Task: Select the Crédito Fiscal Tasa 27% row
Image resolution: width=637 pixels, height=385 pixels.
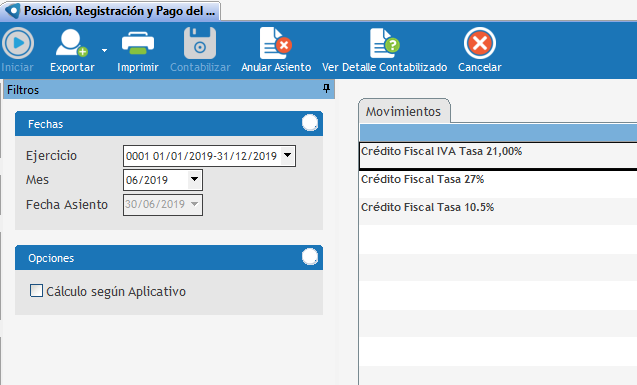Action: [498, 184]
